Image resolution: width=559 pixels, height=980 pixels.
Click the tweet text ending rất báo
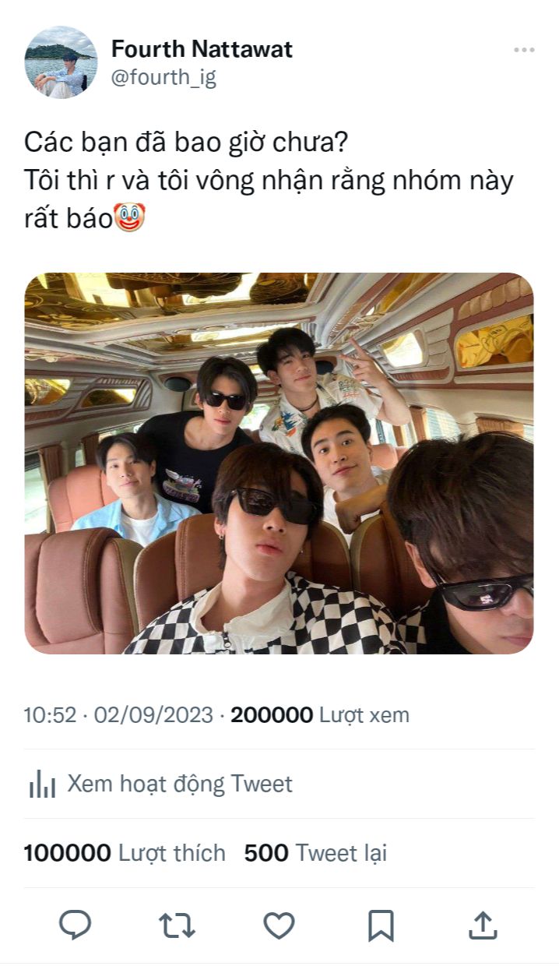(69, 219)
